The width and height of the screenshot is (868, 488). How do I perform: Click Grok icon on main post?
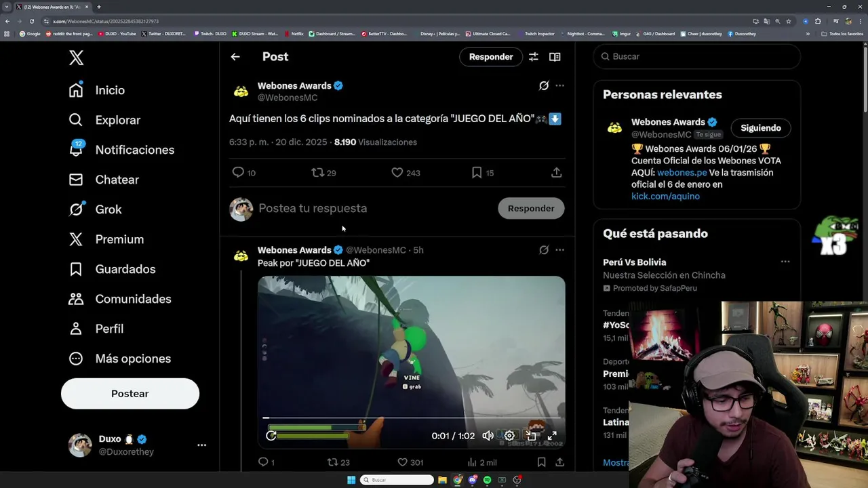click(x=544, y=85)
